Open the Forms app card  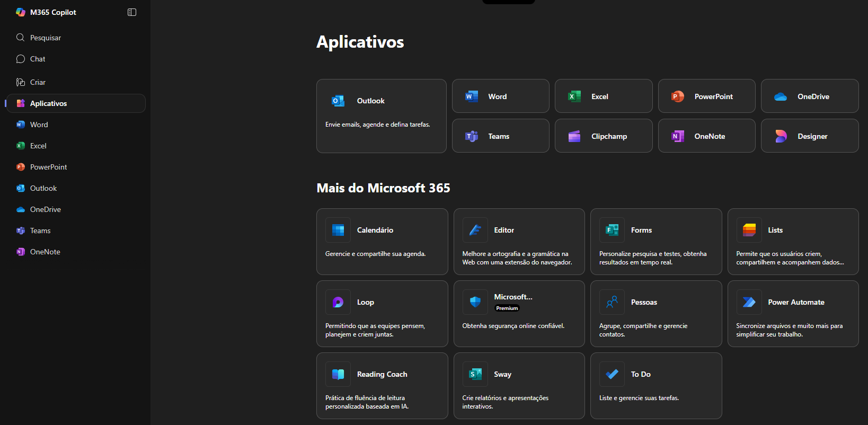tap(656, 241)
